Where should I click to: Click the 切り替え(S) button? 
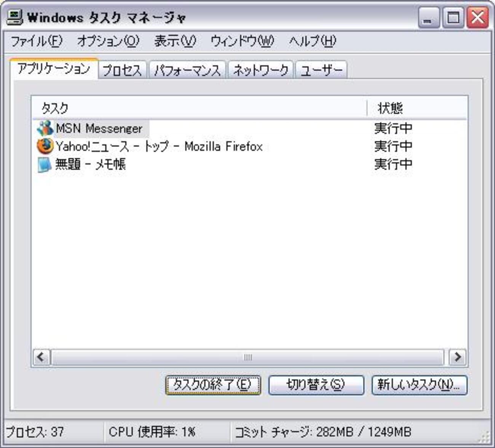tap(316, 385)
